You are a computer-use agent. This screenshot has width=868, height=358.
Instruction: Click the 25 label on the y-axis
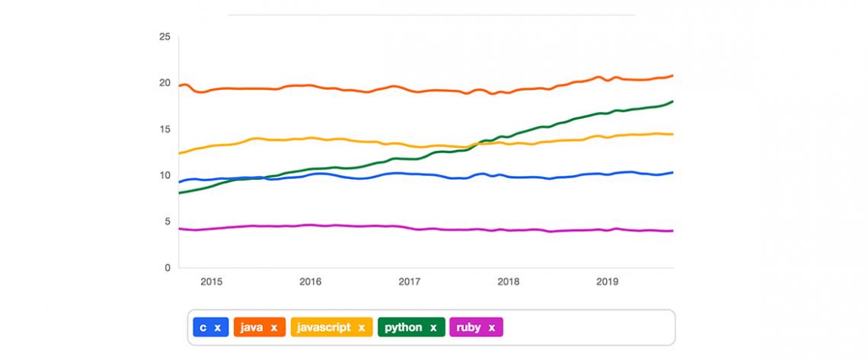pyautogui.click(x=164, y=37)
